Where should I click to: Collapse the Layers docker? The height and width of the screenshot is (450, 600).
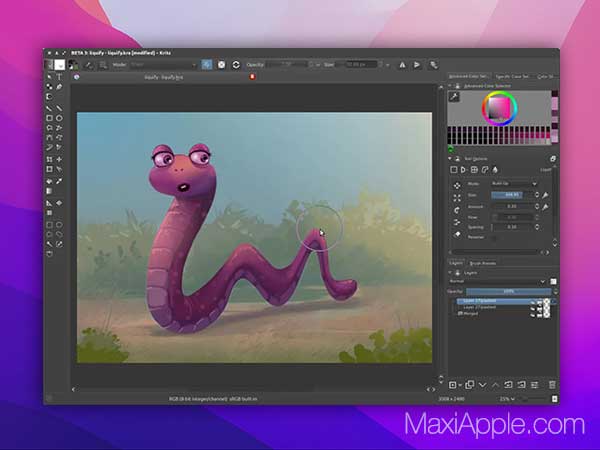tap(450, 273)
